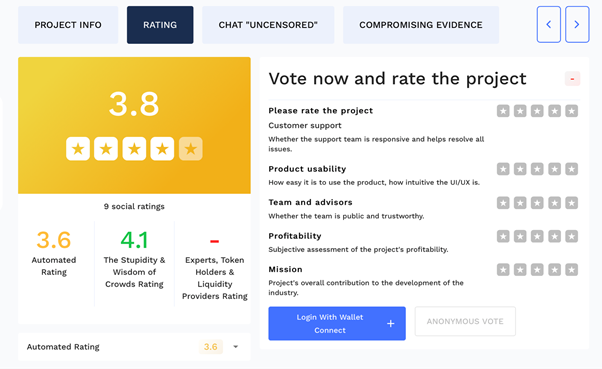Image resolution: width=602 pixels, height=369 pixels.
Task: Collapse the vote panel with minus button
Action: [572, 79]
